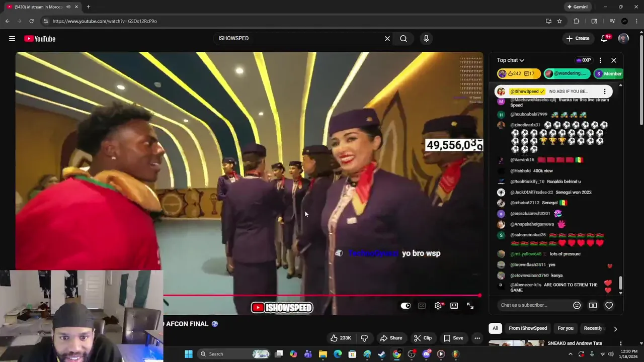Viewport: 644px width, 362px height.
Task: Click the ISHOWSPEED channel watermark
Action: coord(282,307)
